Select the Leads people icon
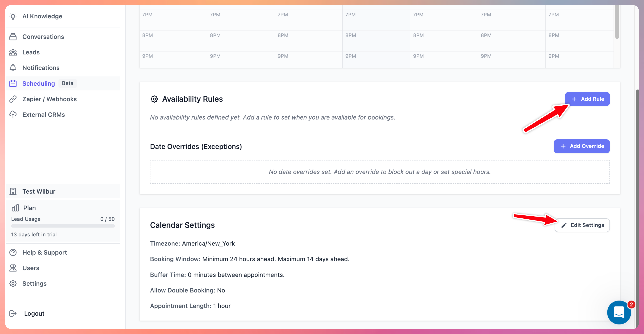This screenshot has width=644, height=334. pyautogui.click(x=13, y=52)
